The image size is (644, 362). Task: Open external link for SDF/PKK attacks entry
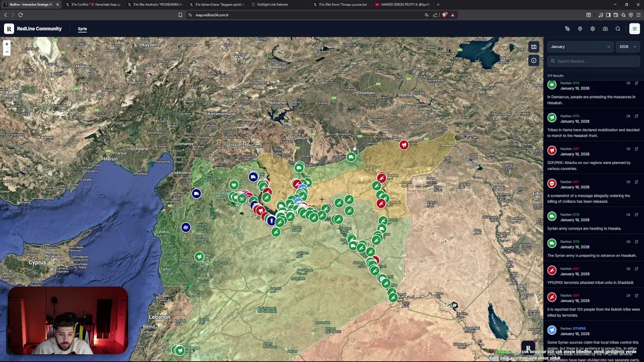coord(636,149)
